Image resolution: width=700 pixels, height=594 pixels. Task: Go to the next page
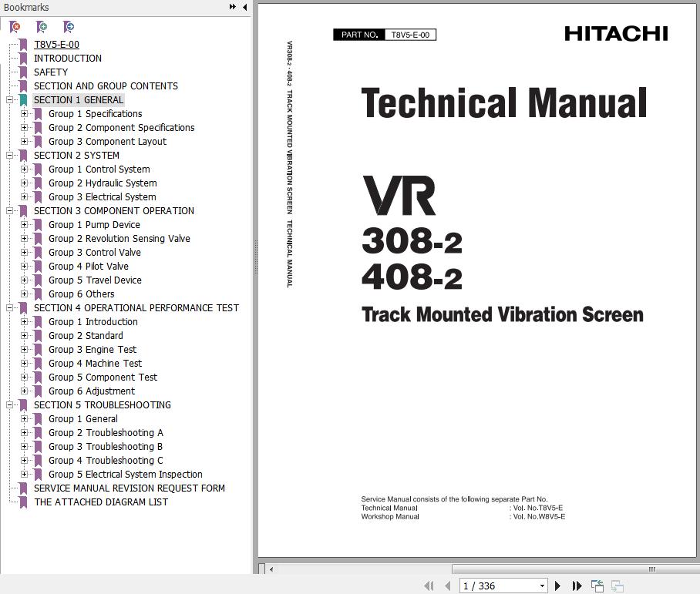pyautogui.click(x=557, y=586)
